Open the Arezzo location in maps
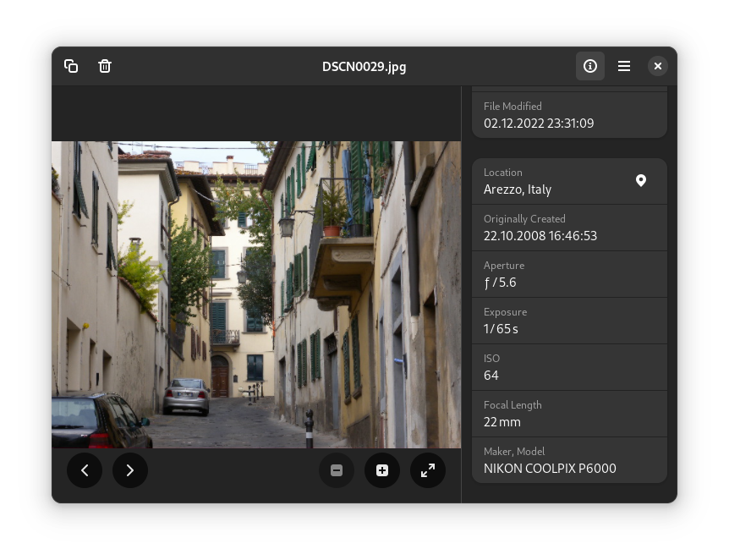The image size is (729, 560). pyautogui.click(x=641, y=180)
